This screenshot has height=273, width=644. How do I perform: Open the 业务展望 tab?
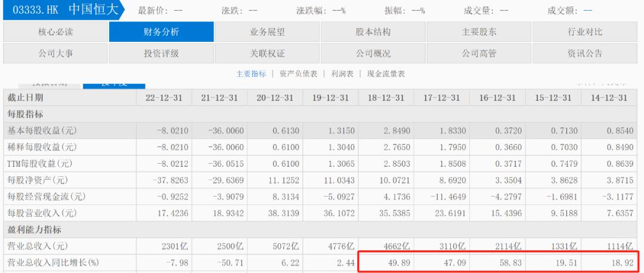click(267, 32)
